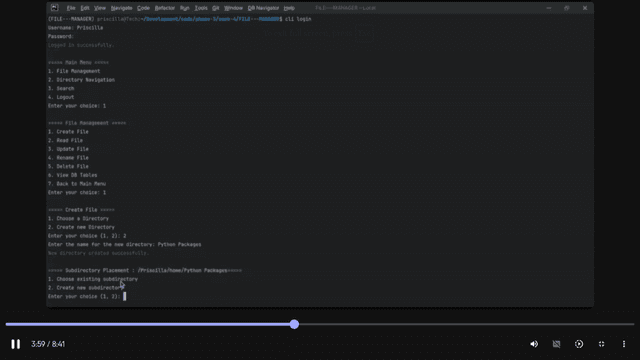Pause the video playback

click(16, 344)
